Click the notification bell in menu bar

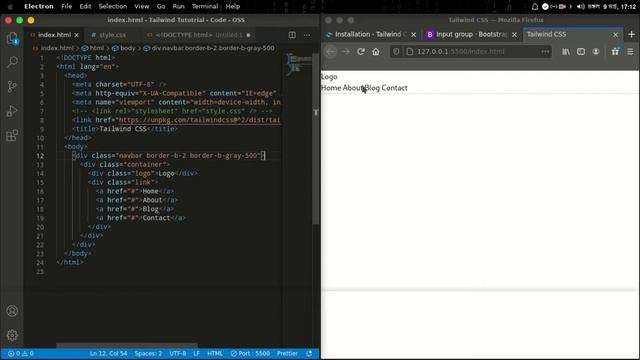point(535,7)
